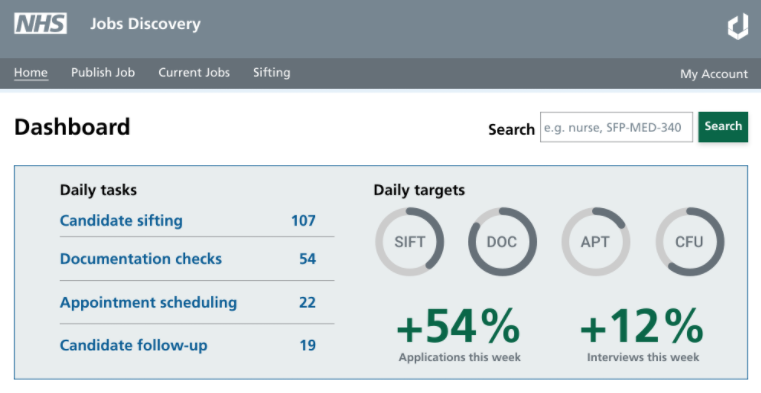
Task: Go to the Publish Job page
Action: pos(103,73)
